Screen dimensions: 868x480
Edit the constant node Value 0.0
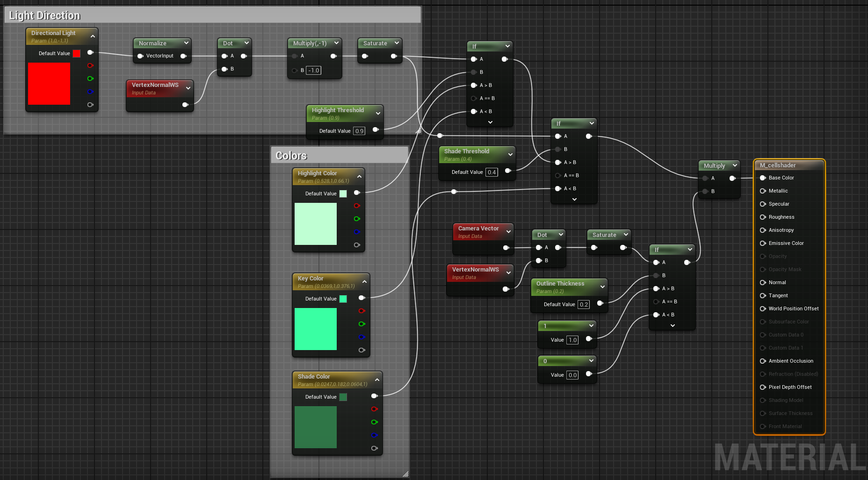tap(572, 375)
